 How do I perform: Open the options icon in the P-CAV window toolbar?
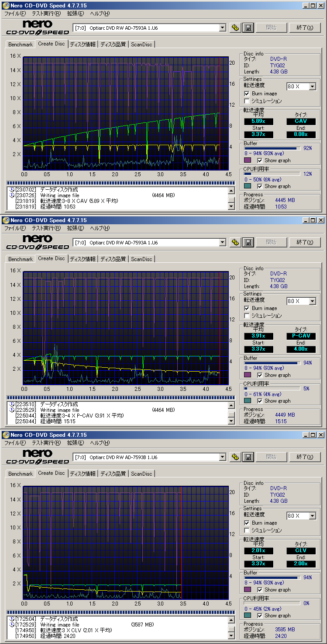235,242
